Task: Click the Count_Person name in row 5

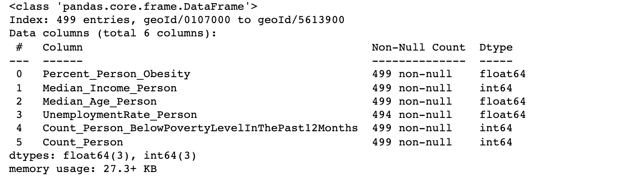Action: click(83, 142)
